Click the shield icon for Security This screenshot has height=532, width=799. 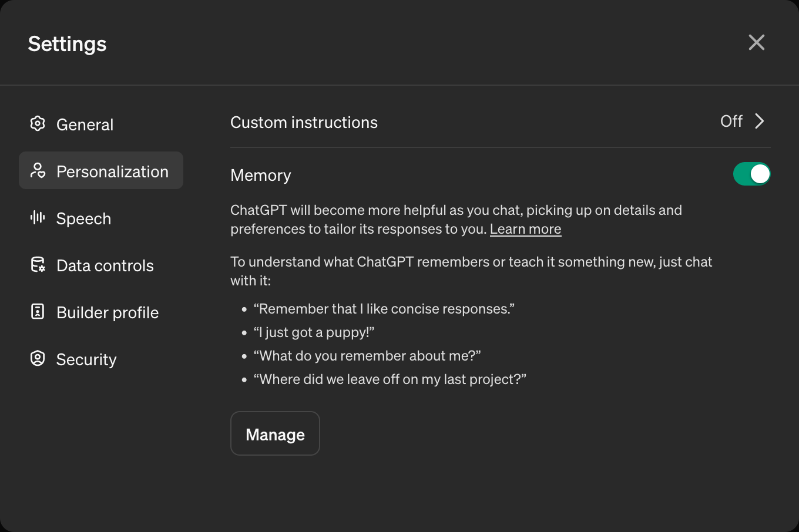[x=38, y=358]
